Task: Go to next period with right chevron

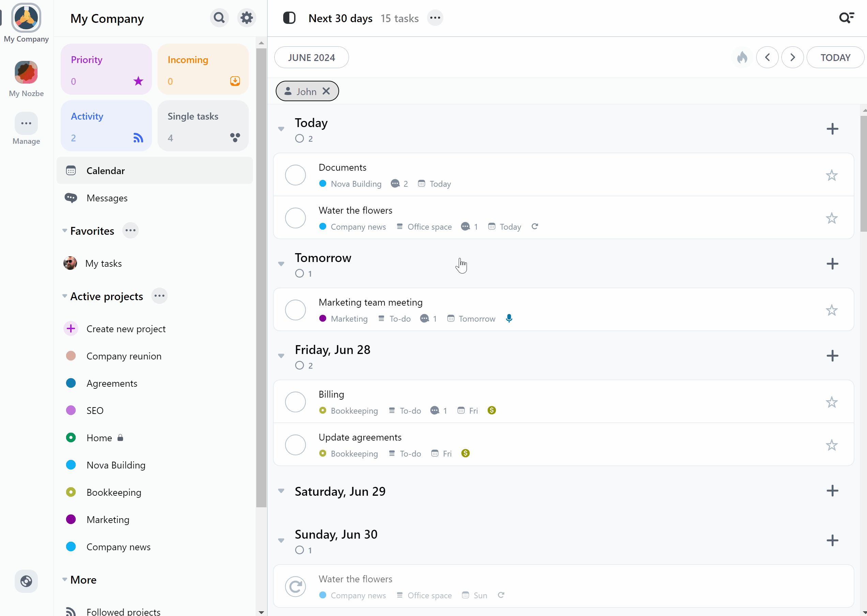Action: tap(792, 58)
